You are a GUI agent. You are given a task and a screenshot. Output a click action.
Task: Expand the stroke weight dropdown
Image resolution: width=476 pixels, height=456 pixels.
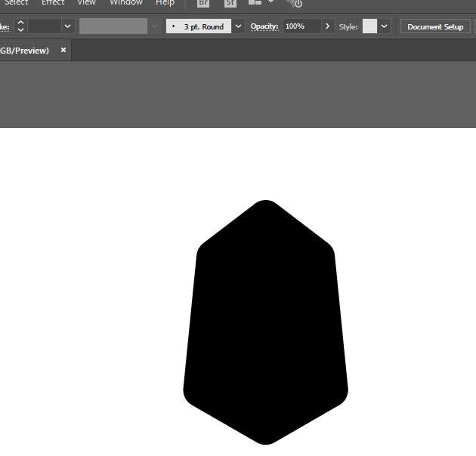(68, 26)
